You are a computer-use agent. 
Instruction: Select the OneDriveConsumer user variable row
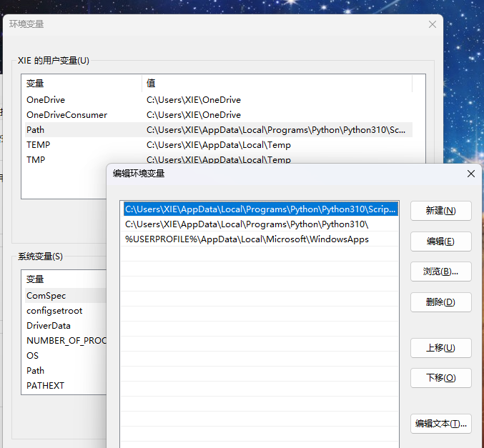click(219, 115)
